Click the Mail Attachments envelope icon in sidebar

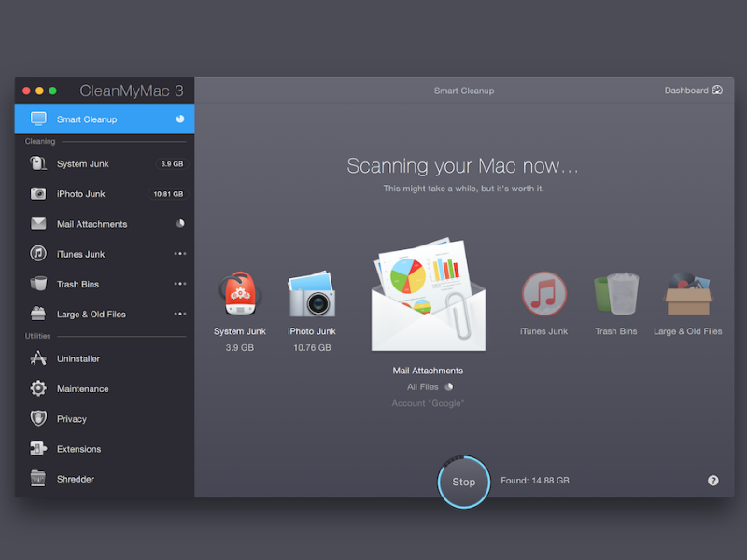(38, 223)
